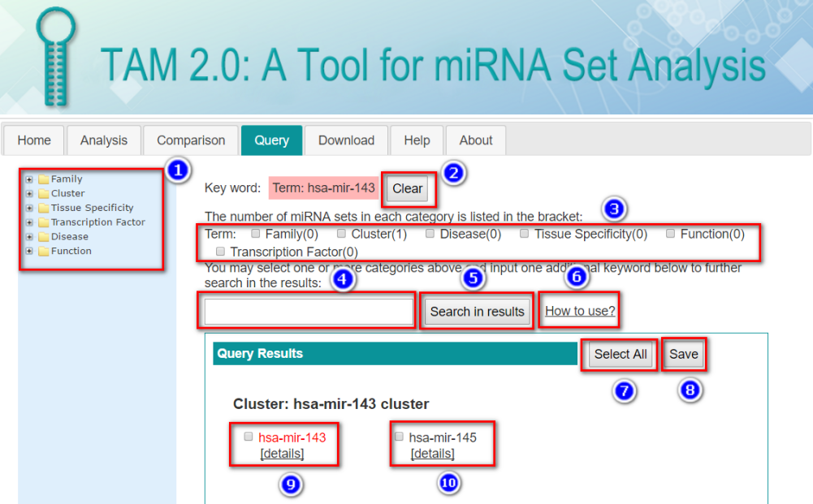Viewport: 813px width, 504px height.
Task: Expand the Cluster tree node
Action: point(29,194)
